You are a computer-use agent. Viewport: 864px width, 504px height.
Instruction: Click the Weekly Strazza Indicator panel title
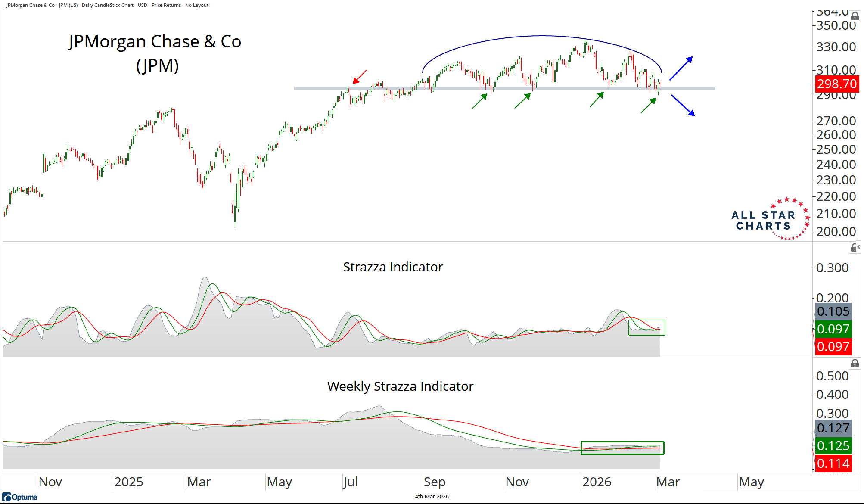point(400,386)
